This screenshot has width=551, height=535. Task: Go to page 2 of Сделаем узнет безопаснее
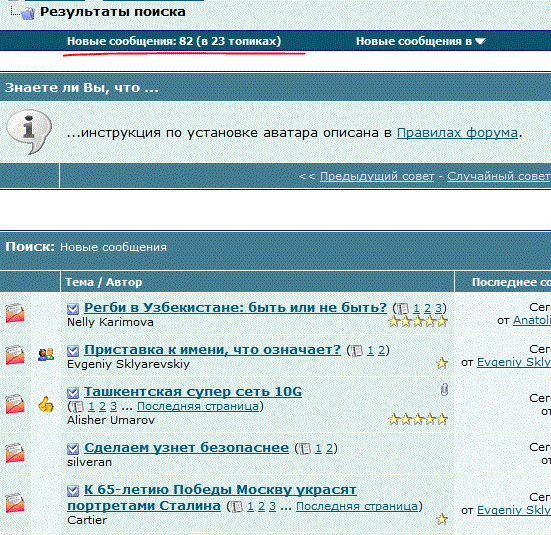pos(329,449)
